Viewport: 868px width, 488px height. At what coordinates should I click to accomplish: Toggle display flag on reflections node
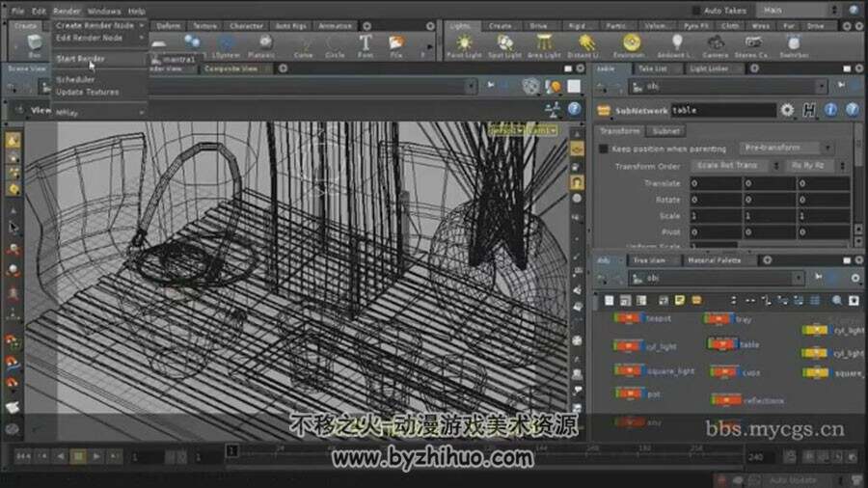pos(738,399)
